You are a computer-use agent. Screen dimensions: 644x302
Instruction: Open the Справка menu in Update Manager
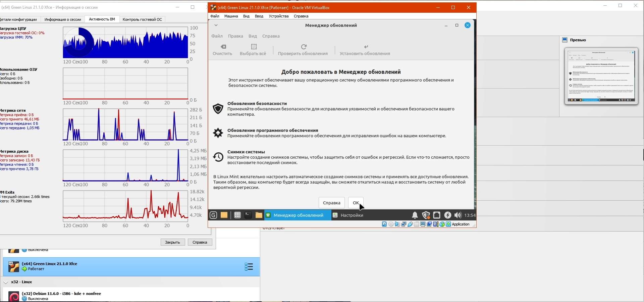pos(271,36)
